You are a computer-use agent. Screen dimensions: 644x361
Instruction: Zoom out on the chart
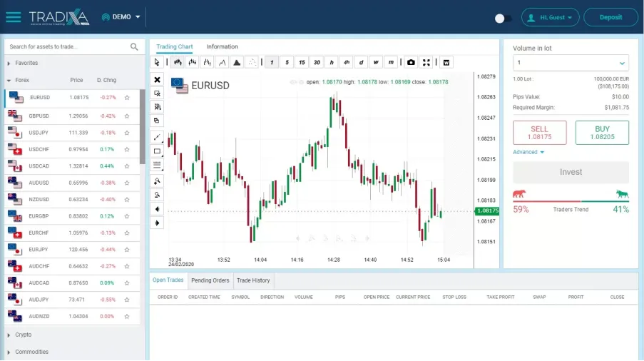(157, 195)
